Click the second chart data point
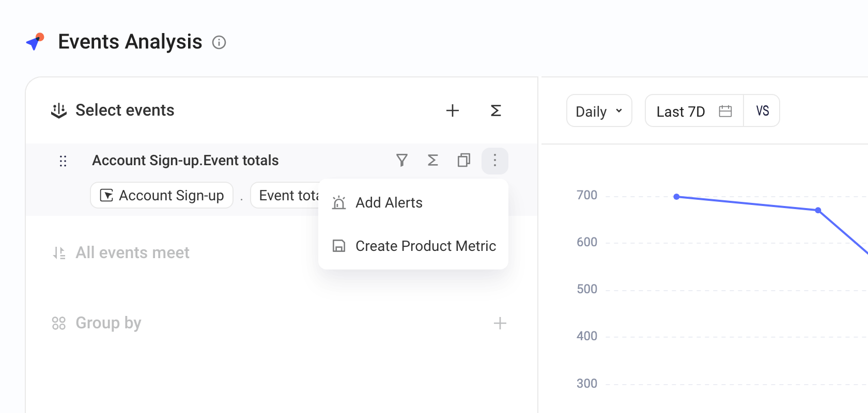 [818, 210]
